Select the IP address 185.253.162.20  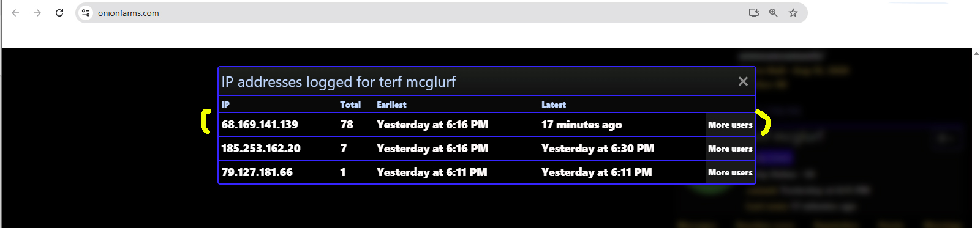(x=261, y=149)
